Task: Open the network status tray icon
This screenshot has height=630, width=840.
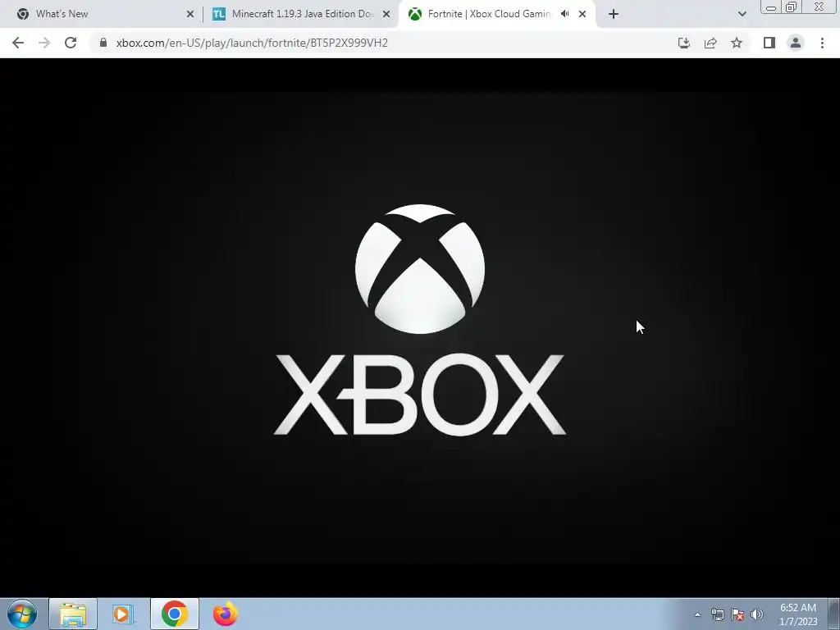Action: 717,614
